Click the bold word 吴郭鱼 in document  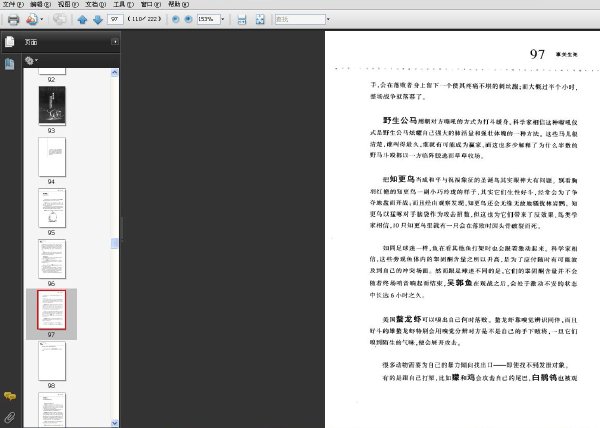coord(460,283)
